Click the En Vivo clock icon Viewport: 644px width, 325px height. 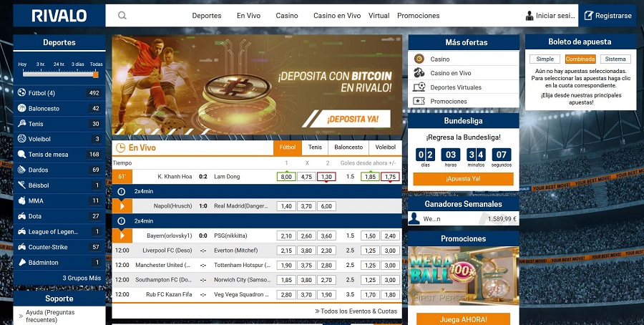(x=120, y=147)
